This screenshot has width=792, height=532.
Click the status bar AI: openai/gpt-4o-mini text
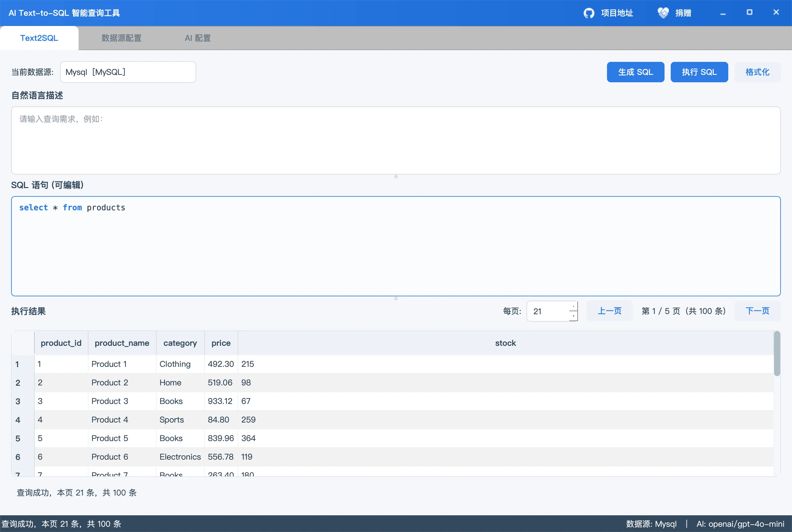point(740,524)
